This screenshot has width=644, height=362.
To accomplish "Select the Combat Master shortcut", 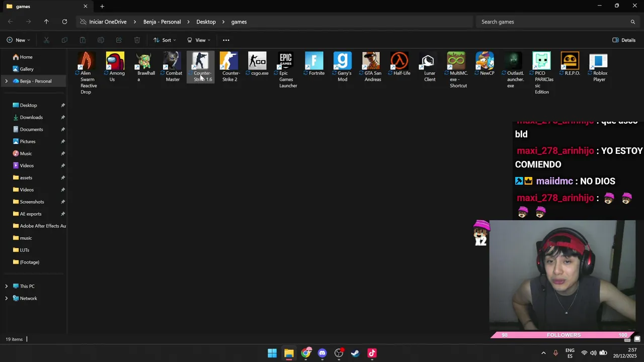I will coord(172,67).
